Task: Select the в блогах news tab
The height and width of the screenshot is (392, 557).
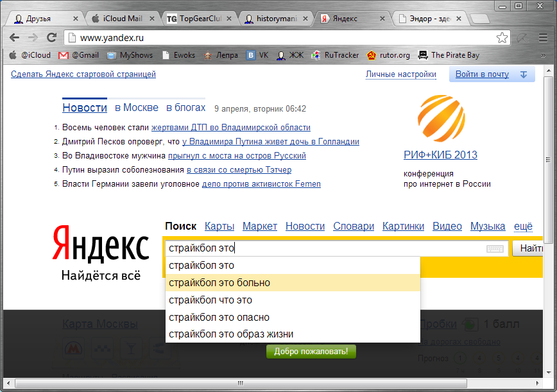Action: [x=186, y=108]
